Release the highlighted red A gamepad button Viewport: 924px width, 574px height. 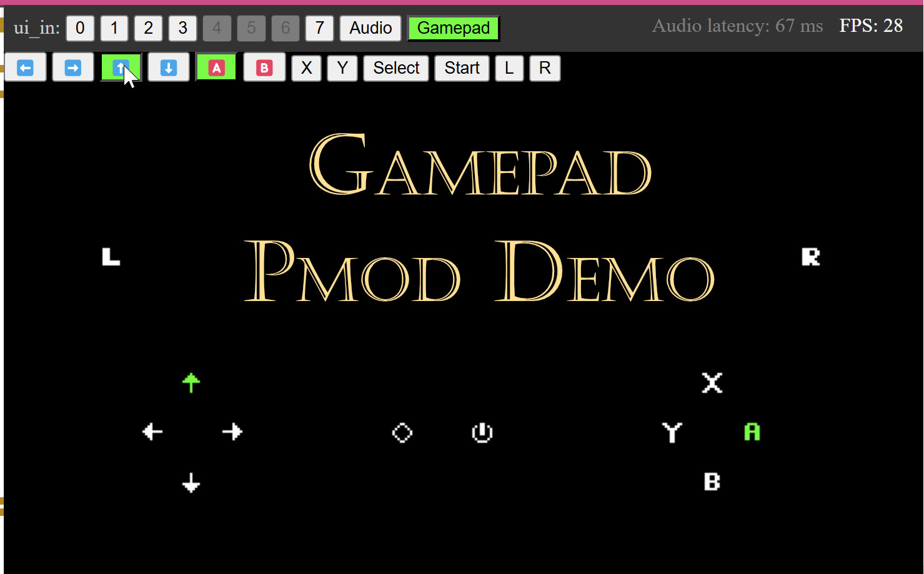pos(216,67)
